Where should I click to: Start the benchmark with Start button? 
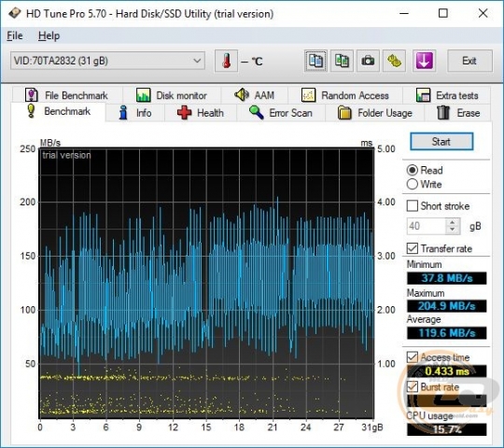click(x=441, y=142)
